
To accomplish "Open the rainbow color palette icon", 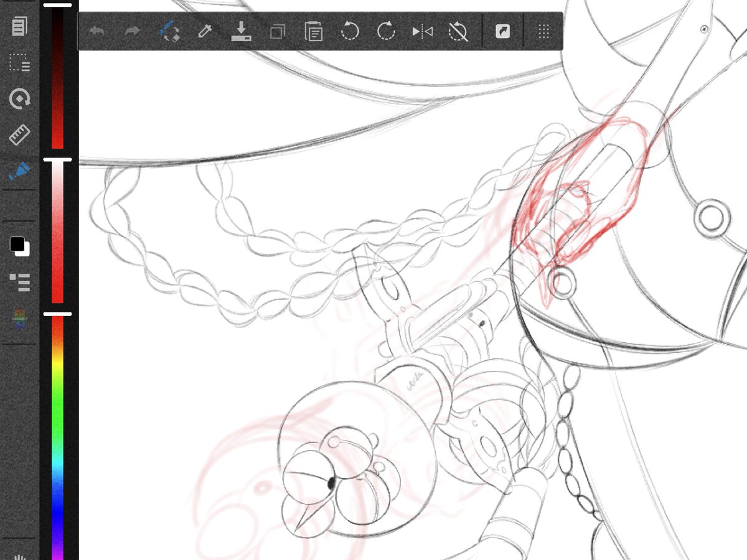I will tap(19, 319).
